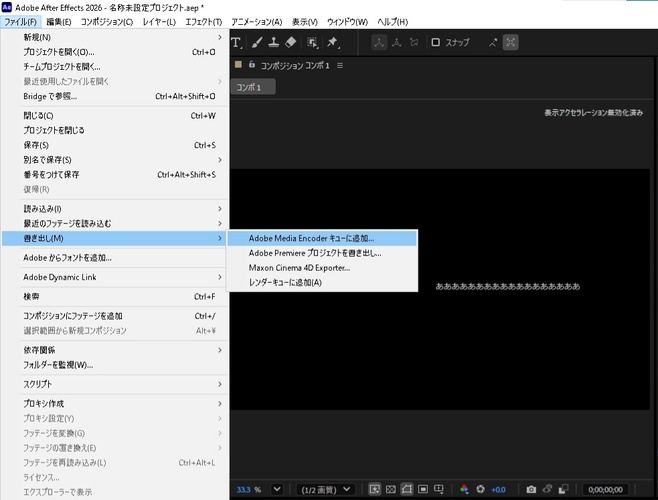The image size is (658, 500).
Task: Open the レイヤー(L) menu
Action: click(159, 22)
